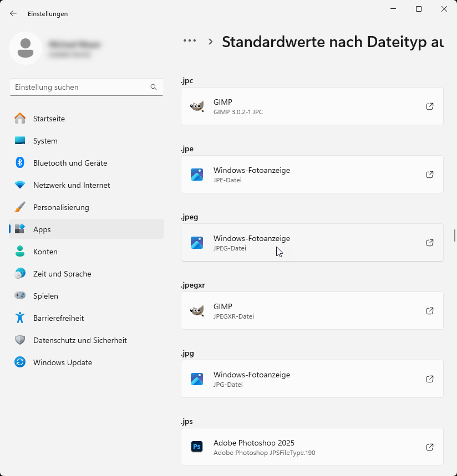
Task: Click the paintbrush icon for Personalisierung
Action: click(20, 207)
